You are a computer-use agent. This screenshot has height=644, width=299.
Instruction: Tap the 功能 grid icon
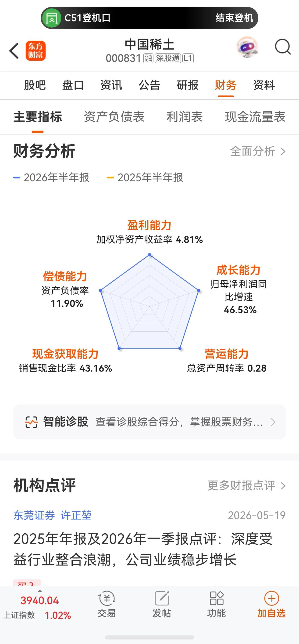217,598
